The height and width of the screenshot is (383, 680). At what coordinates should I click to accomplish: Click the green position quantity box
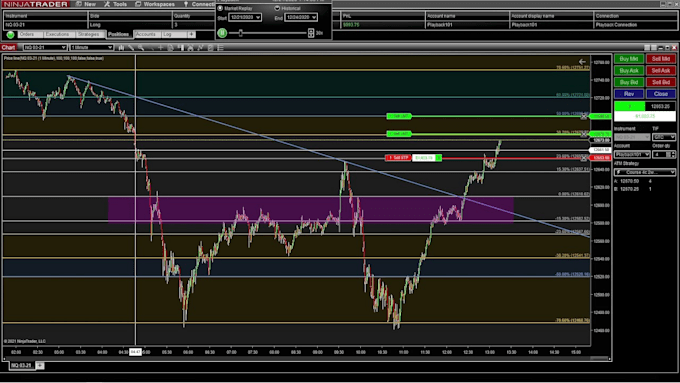pyautogui.click(x=630, y=106)
